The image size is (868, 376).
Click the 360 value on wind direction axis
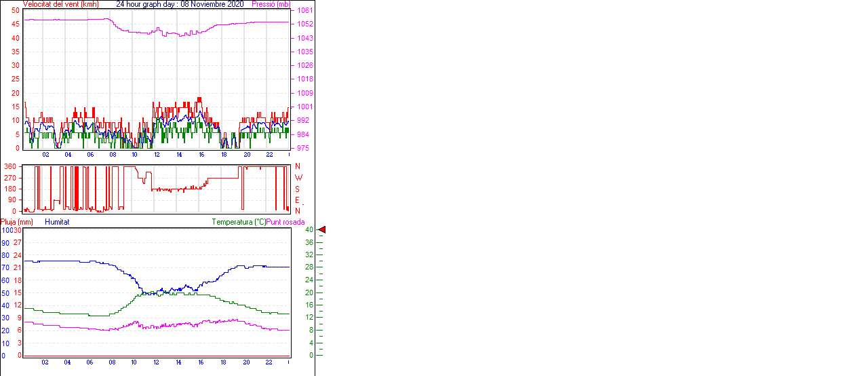pos(10,166)
